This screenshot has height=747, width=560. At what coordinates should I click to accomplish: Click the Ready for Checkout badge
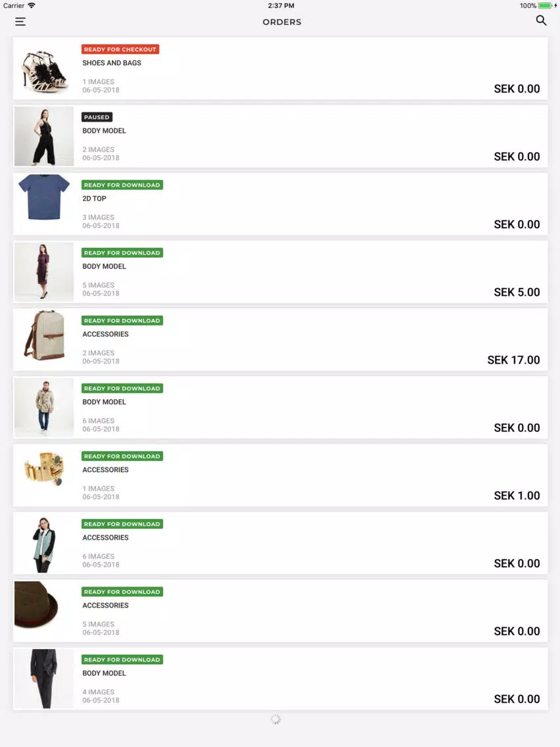120,49
